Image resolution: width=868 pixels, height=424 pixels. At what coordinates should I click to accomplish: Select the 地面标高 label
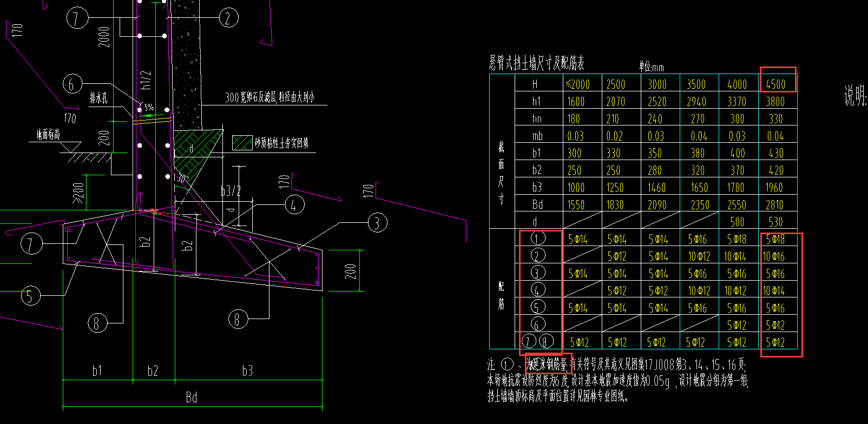pyautogui.click(x=48, y=134)
